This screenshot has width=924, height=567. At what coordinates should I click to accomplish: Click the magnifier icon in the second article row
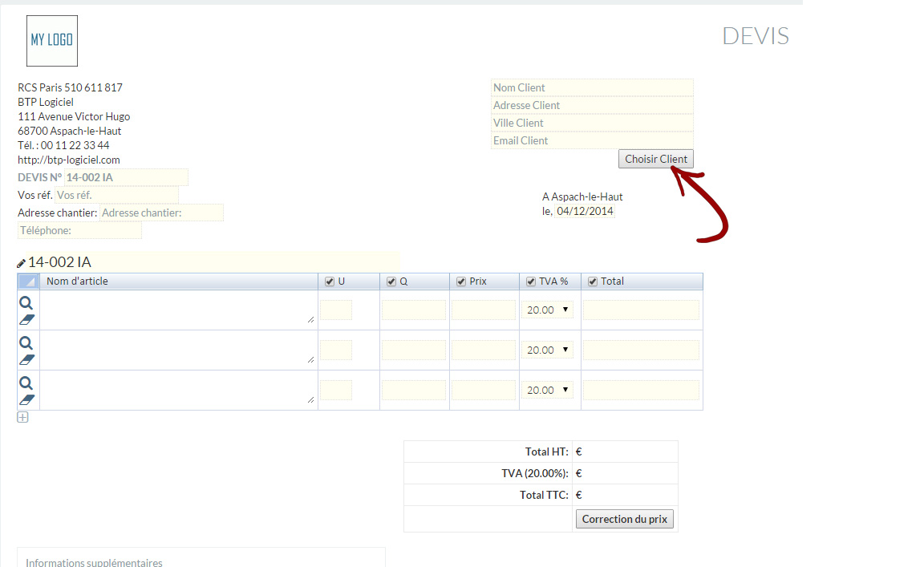click(x=26, y=343)
